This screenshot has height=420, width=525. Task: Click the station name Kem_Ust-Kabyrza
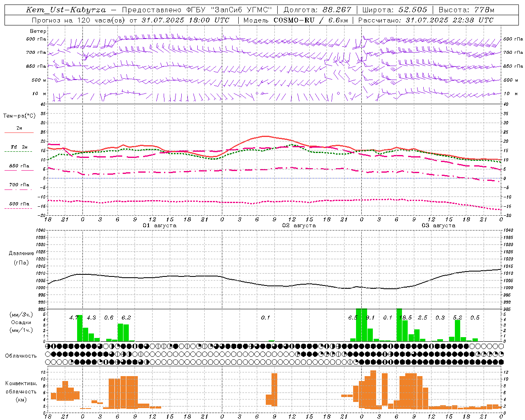point(66,10)
